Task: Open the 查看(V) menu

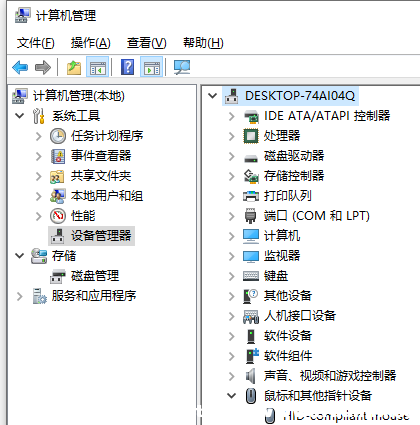Action: (146, 43)
